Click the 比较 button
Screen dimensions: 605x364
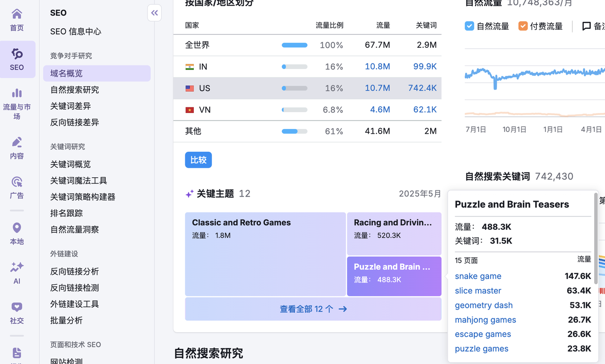(198, 160)
